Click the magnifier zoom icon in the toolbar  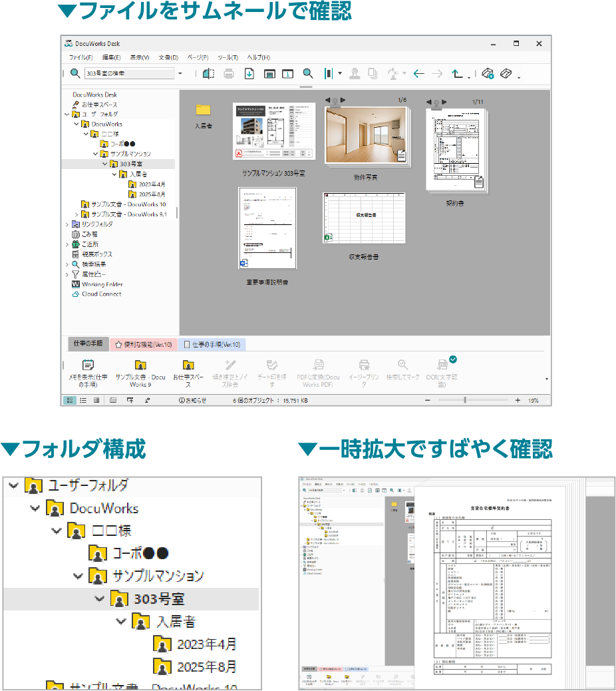tap(307, 74)
